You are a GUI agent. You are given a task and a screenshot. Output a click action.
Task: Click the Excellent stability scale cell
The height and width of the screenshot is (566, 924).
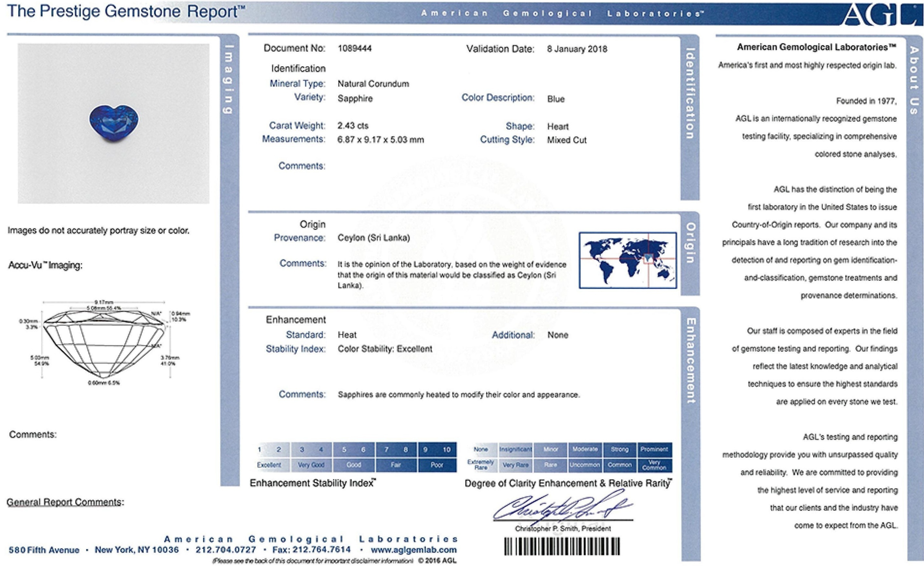[x=269, y=465]
